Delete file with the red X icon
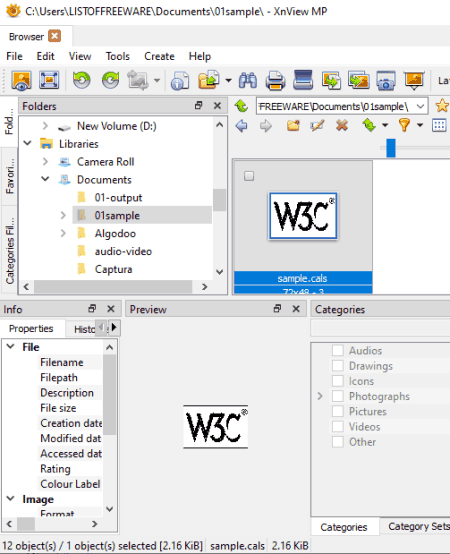 coord(342,125)
